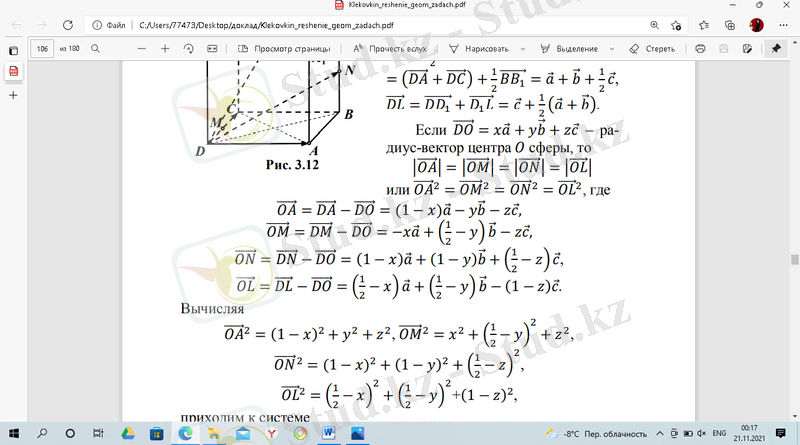Open the PDF search magnifier
The image size is (800, 445).
click(95, 48)
